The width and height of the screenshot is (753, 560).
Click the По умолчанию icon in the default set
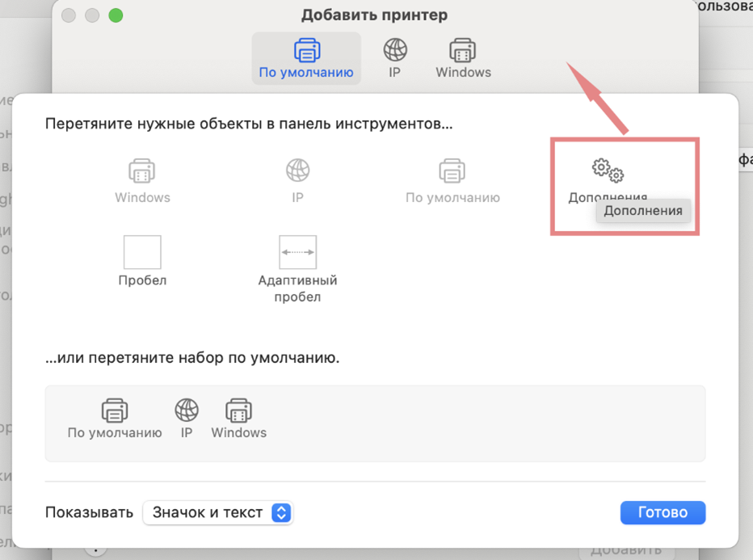coord(115,411)
